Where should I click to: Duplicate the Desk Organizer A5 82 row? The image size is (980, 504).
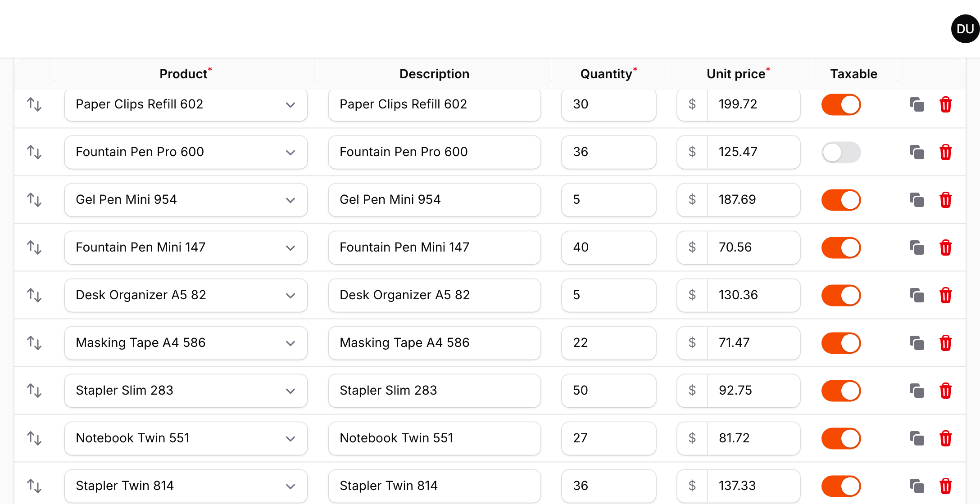(916, 295)
